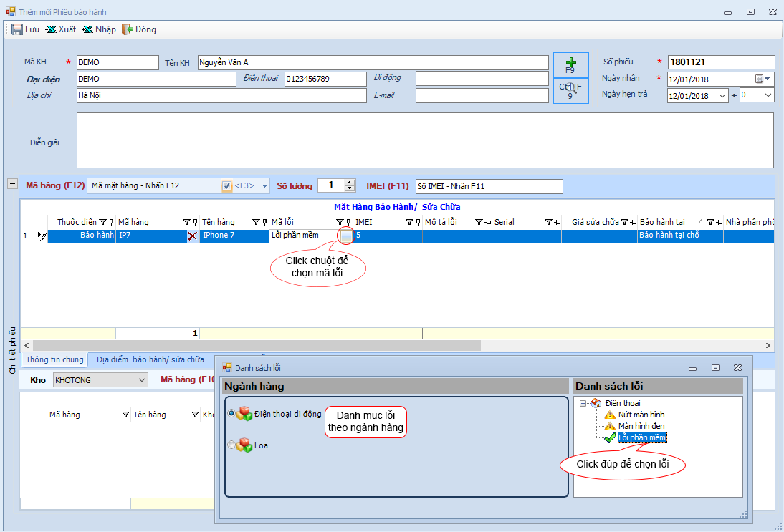Switch to Địa điểm bảo hành/ sửa chữa tab
The image size is (784, 532).
coord(150,359)
